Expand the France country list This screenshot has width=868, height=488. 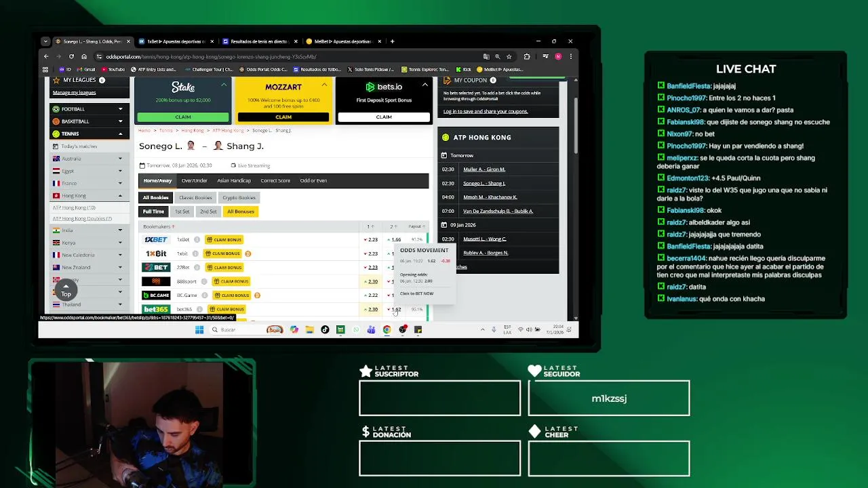[89, 183]
